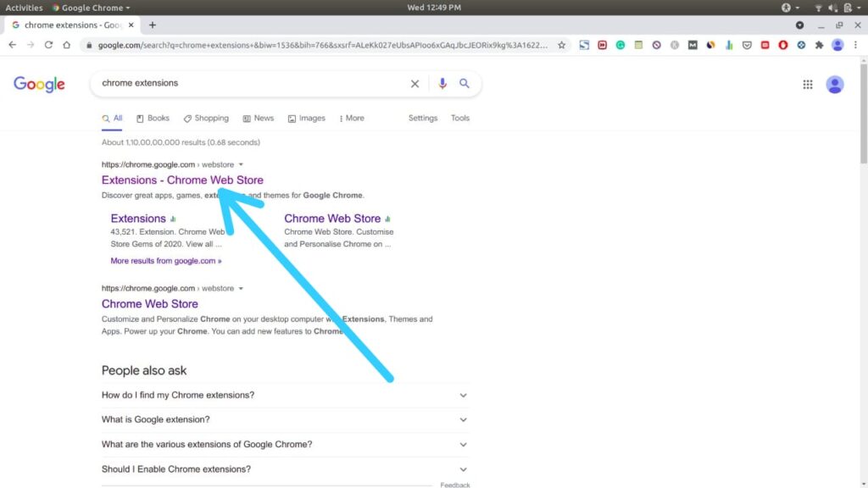Expand 'What is Google extension?' question
The height and width of the screenshot is (488, 868).
pos(285,419)
